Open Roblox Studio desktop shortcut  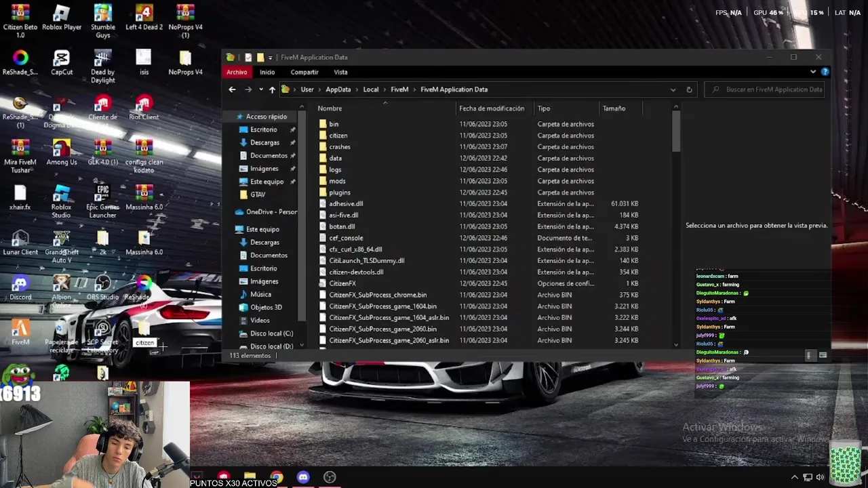[x=62, y=201]
